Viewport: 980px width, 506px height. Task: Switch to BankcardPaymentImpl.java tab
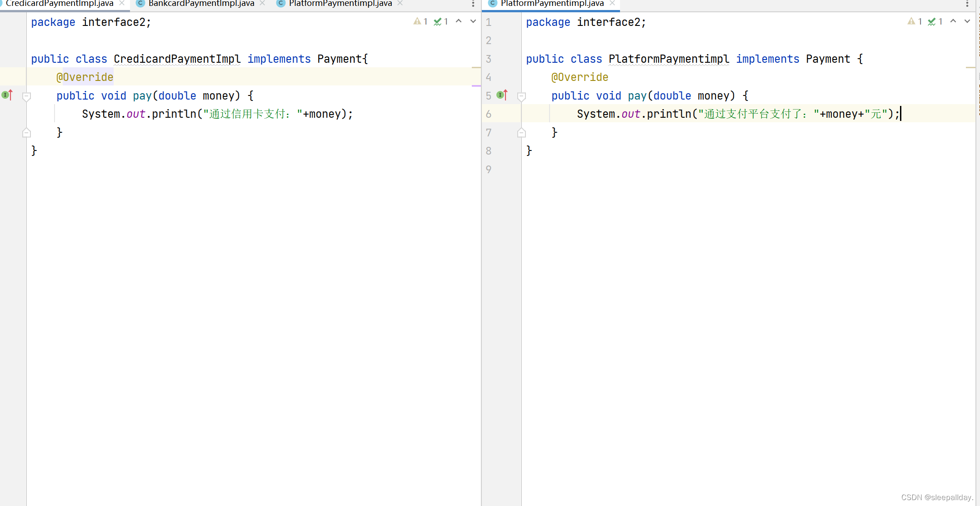pyautogui.click(x=201, y=4)
